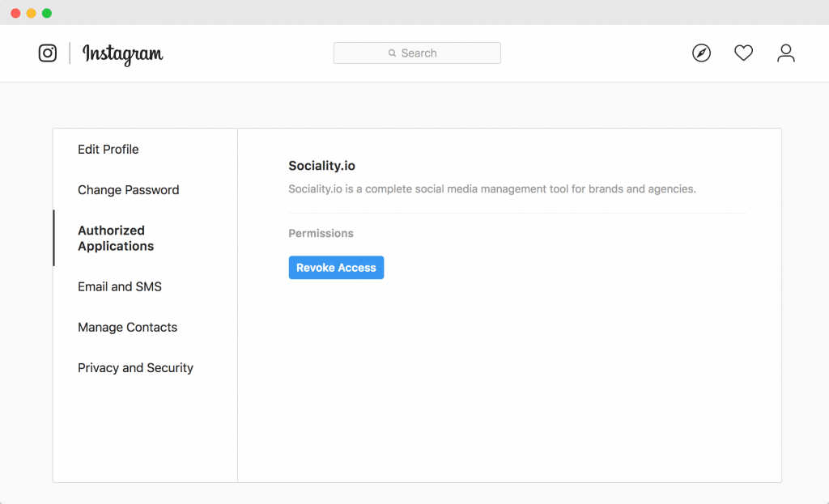Open Manage Contacts section
This screenshot has width=829, height=504.
click(127, 327)
